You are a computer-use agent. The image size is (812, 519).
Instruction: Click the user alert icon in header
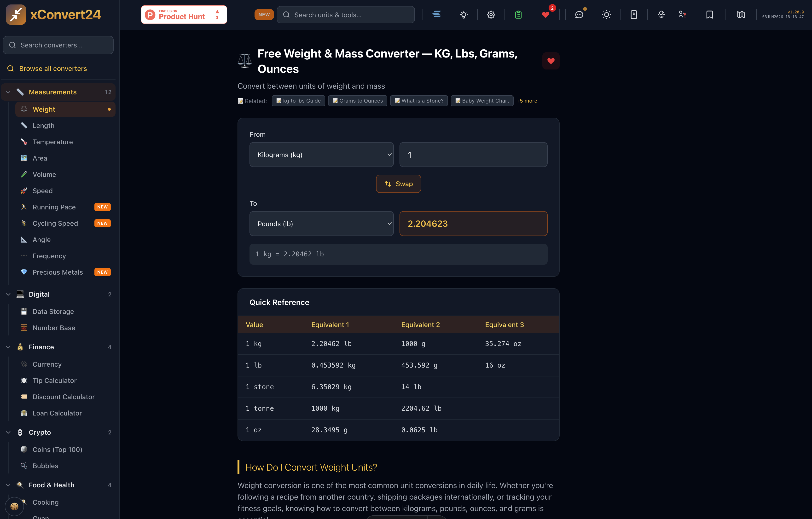(x=682, y=15)
